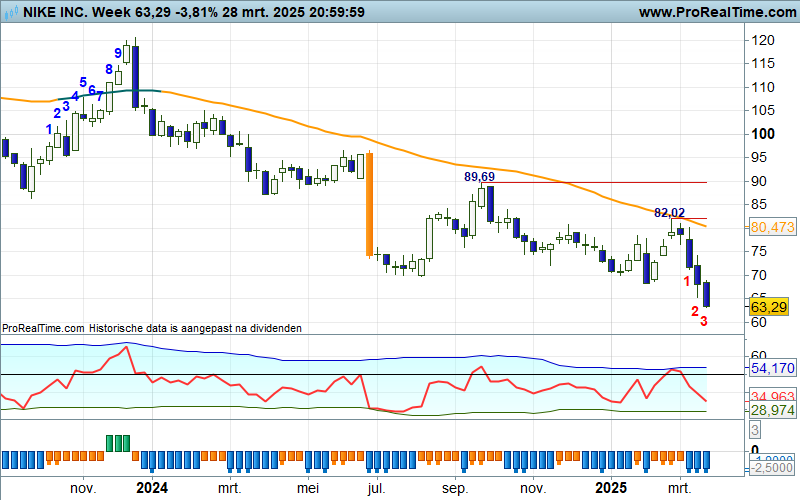Select the red count marker 3
The image size is (800, 500).
coord(704,322)
